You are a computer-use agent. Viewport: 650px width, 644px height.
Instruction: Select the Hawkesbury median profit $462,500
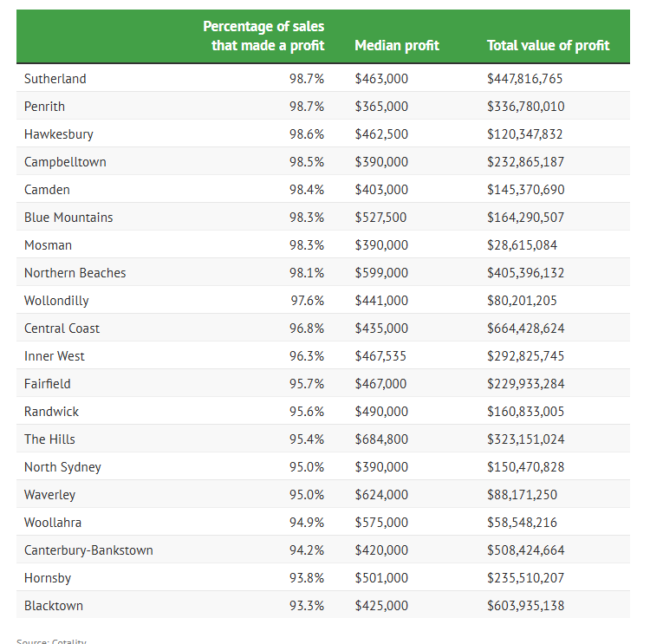381,134
